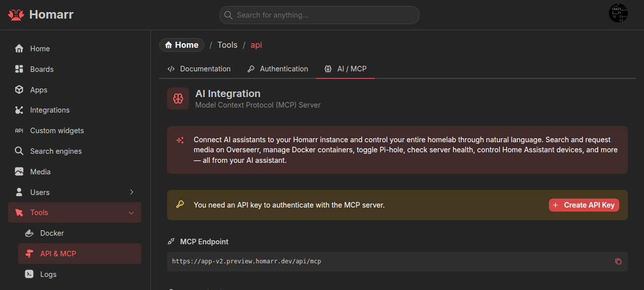
Task: Click the sparkles icon in info banner
Action: [180, 140]
